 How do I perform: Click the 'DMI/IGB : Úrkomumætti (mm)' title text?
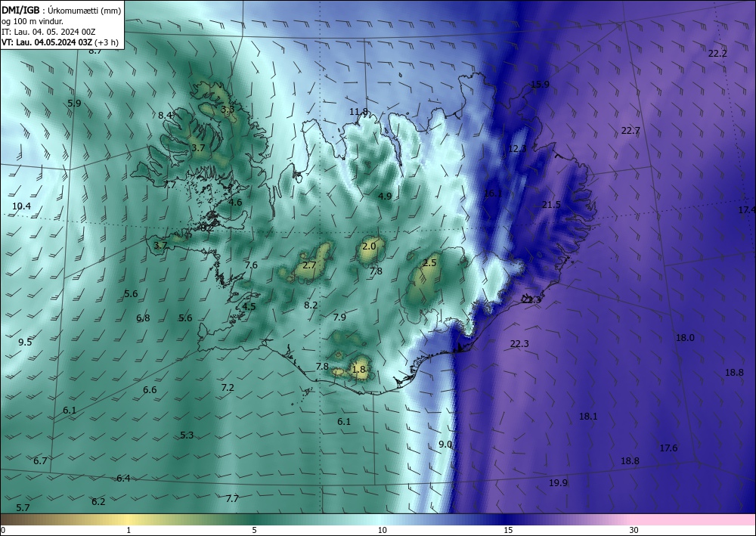coord(61,10)
